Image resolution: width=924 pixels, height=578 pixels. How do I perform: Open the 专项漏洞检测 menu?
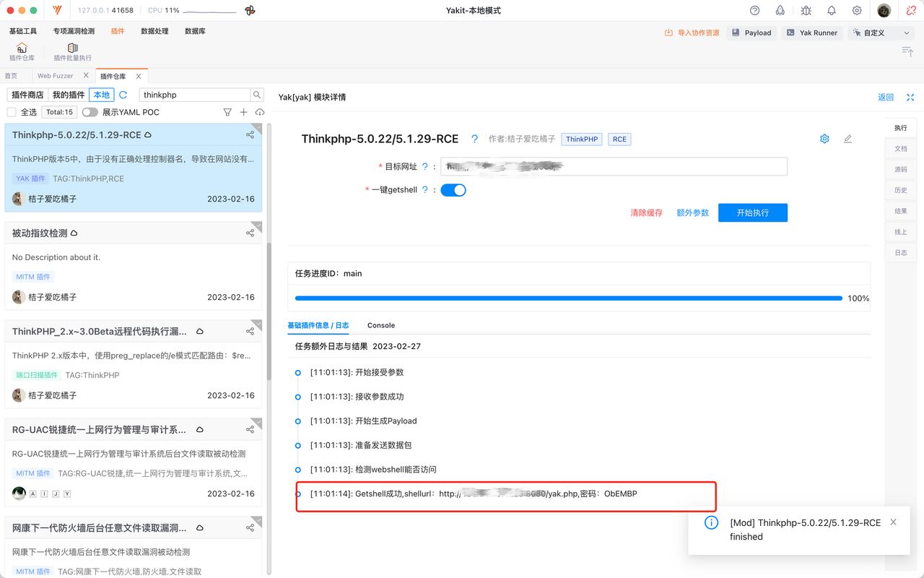click(x=74, y=31)
